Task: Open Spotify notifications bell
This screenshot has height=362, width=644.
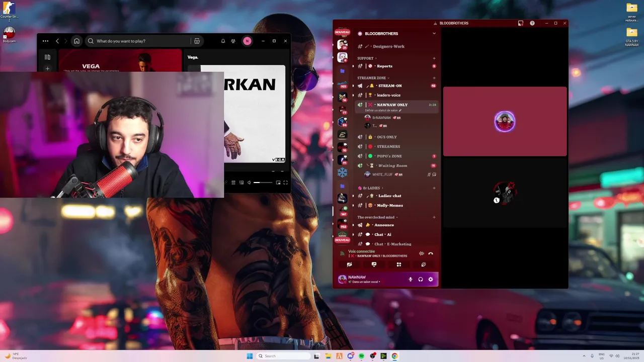Action: point(223,41)
